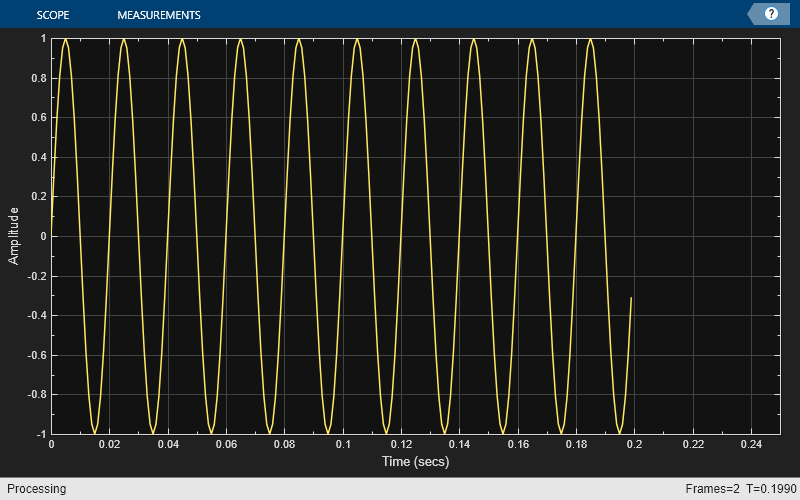Viewport: 800px width, 500px height.
Task: Select the Processing status text
Action: 36,489
